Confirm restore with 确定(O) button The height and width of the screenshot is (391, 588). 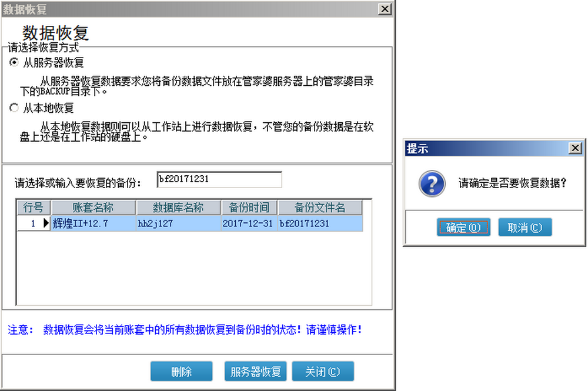(463, 227)
